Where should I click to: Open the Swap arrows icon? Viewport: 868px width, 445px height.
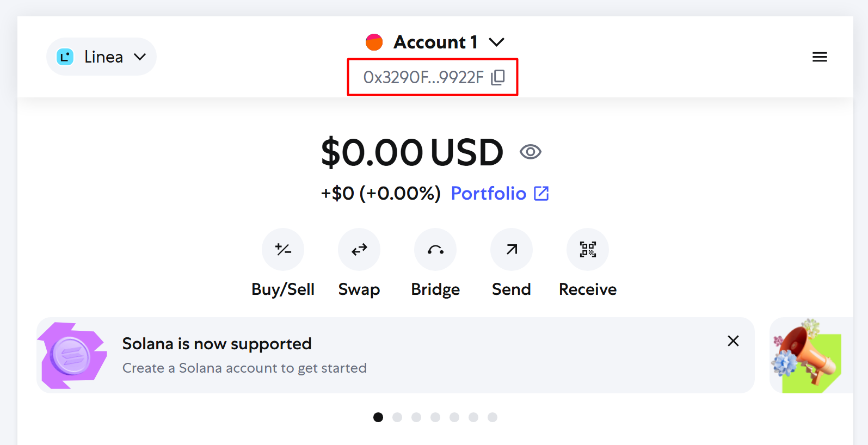pyautogui.click(x=359, y=249)
